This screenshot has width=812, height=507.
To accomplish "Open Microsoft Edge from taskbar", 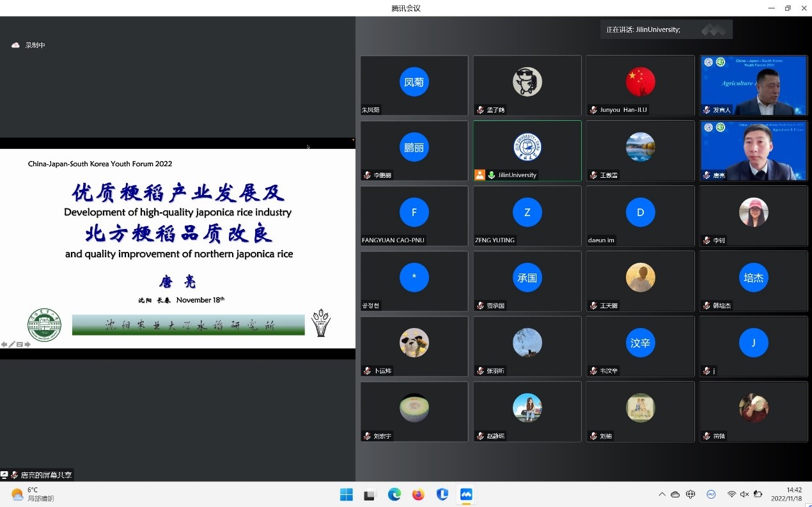I will point(394,494).
